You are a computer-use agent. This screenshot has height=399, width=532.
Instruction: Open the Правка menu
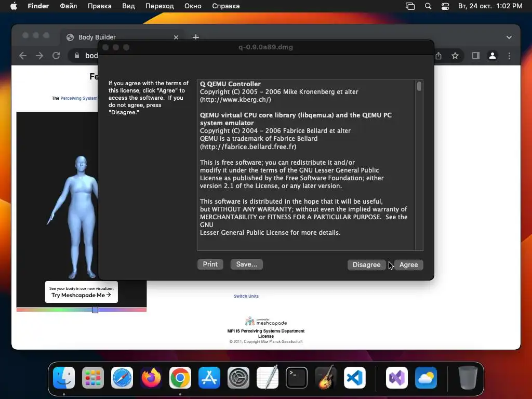pos(99,6)
